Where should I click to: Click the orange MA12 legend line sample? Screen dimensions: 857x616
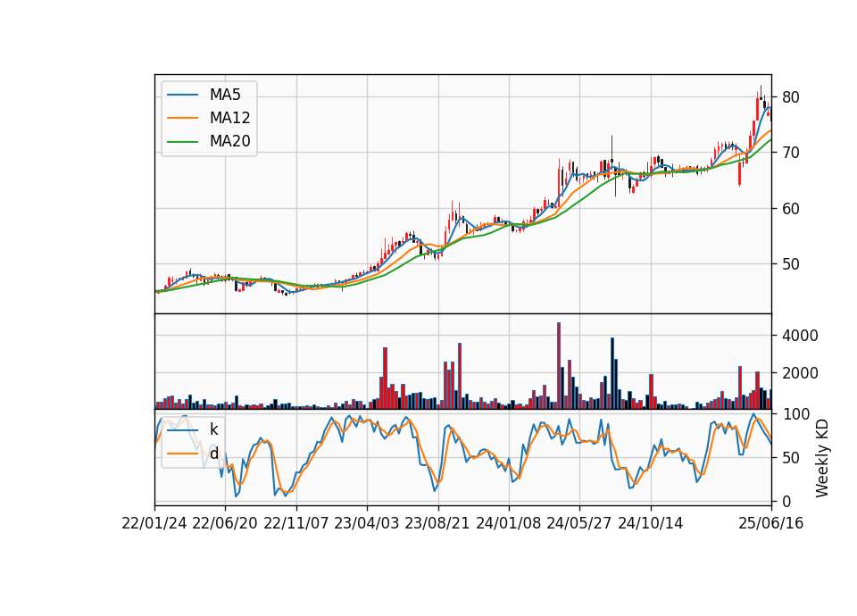(182, 118)
